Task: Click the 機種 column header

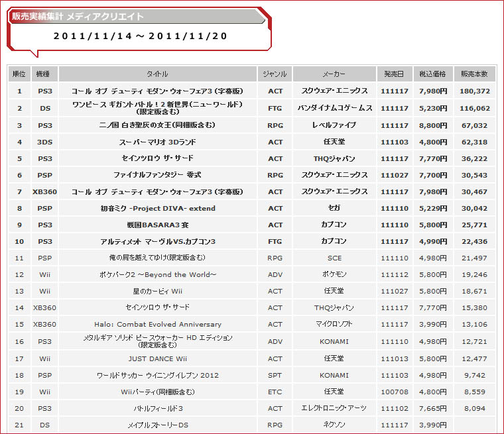Action: (x=44, y=74)
